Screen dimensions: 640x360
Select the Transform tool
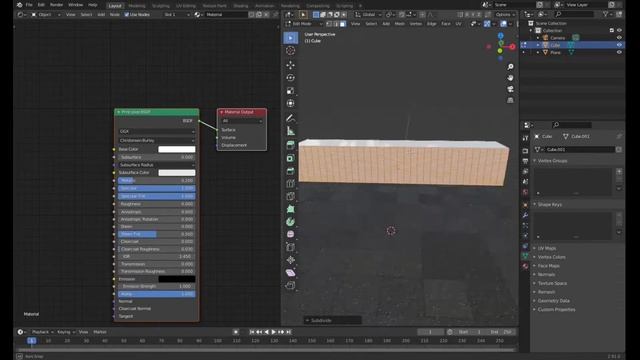[290, 103]
